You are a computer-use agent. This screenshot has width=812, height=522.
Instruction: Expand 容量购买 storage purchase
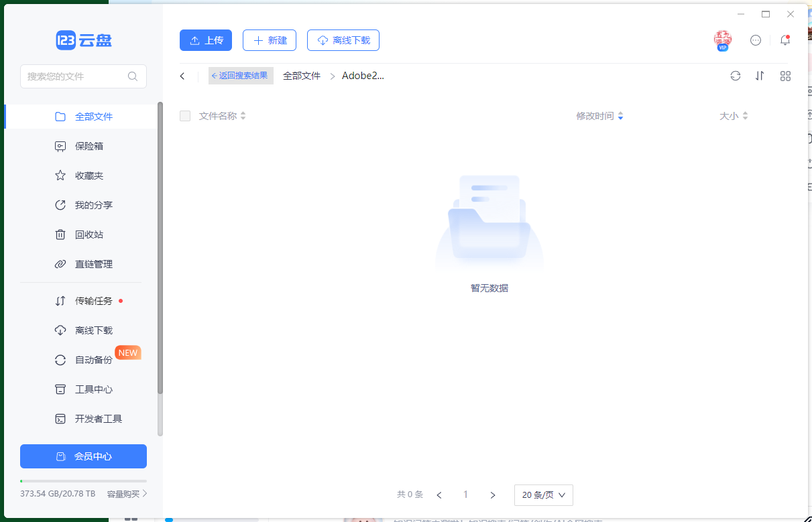click(x=127, y=494)
